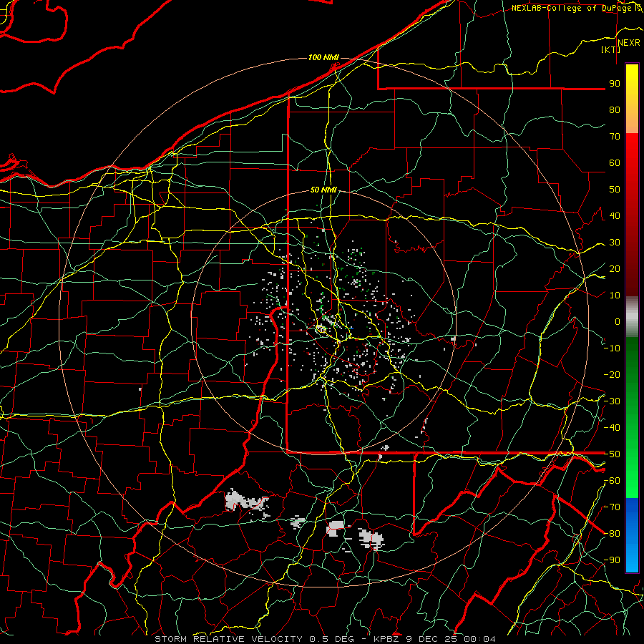The height and width of the screenshot is (644, 644).
Task: Click the -10 value on velocity scale
Action: (612, 348)
